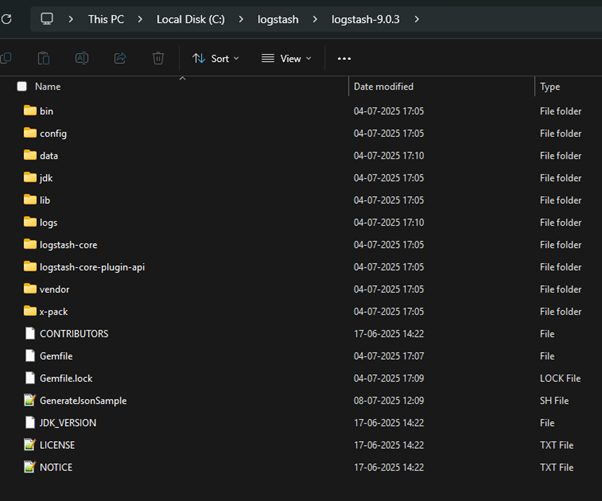Click the sort direction arrow above Name column
Screen dimensions: 602x501
(x=183, y=79)
